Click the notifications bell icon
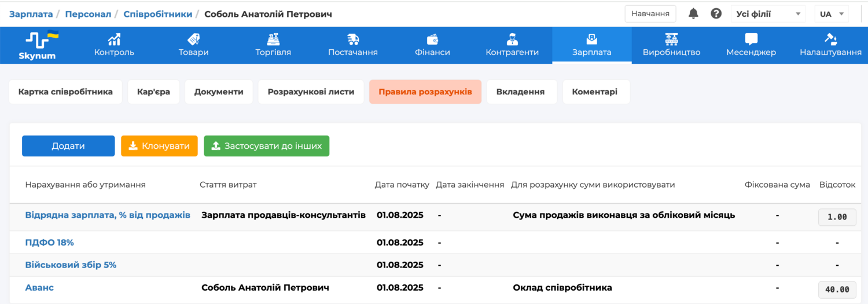This screenshot has width=868, height=304. [x=693, y=13]
